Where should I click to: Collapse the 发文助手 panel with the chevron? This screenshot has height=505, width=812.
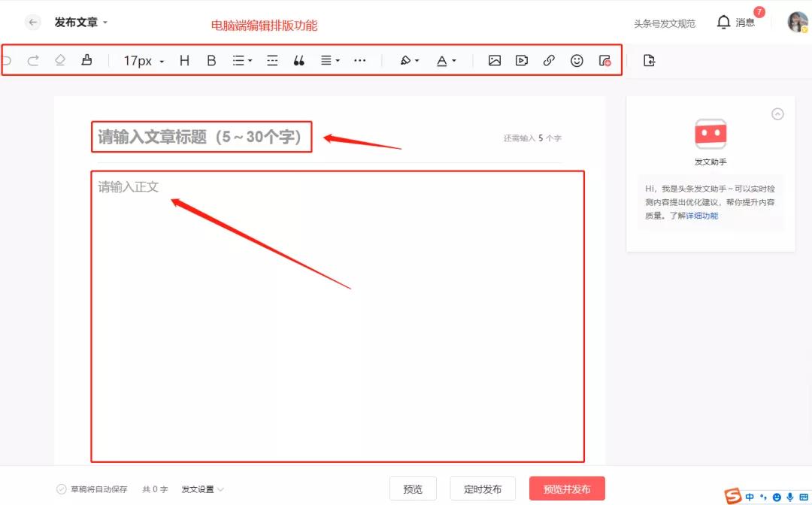point(777,114)
